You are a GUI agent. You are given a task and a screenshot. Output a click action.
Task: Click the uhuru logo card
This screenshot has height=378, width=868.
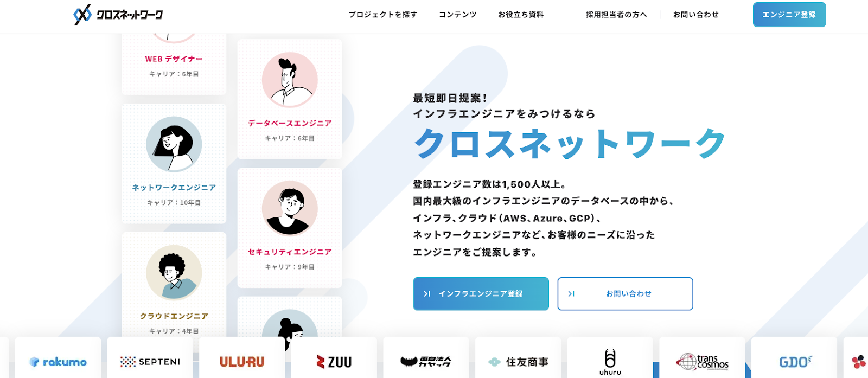coord(610,362)
